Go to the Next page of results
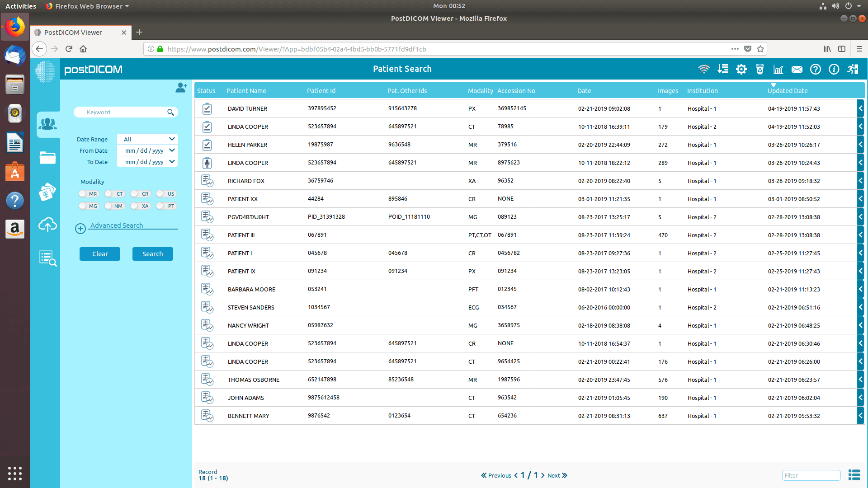The image size is (868, 488). click(554, 475)
